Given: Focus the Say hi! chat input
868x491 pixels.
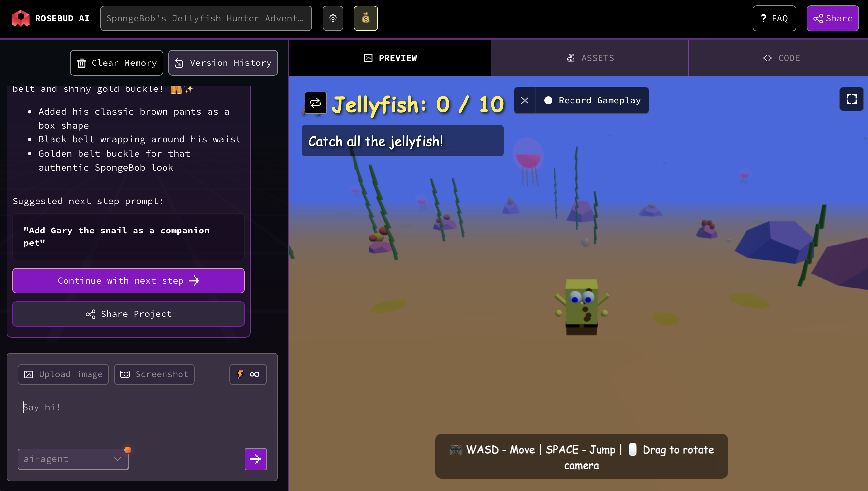Looking at the screenshot, I should pyautogui.click(x=142, y=418).
